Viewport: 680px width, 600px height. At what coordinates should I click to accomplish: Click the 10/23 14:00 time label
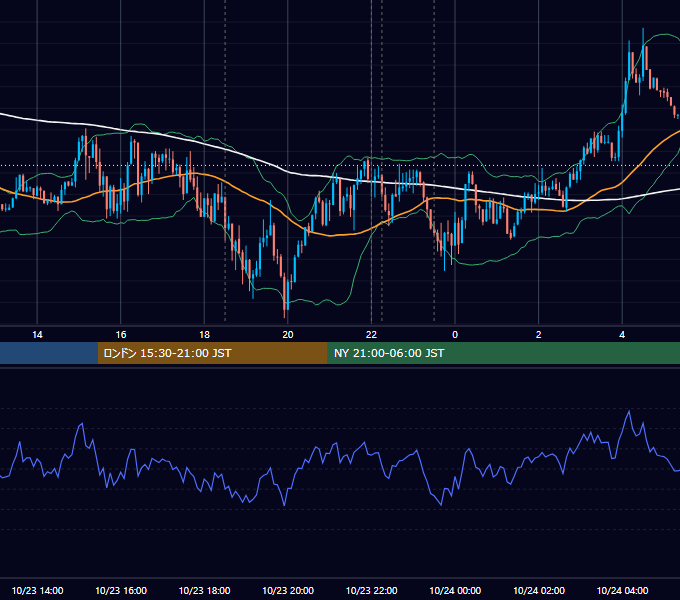[37, 590]
